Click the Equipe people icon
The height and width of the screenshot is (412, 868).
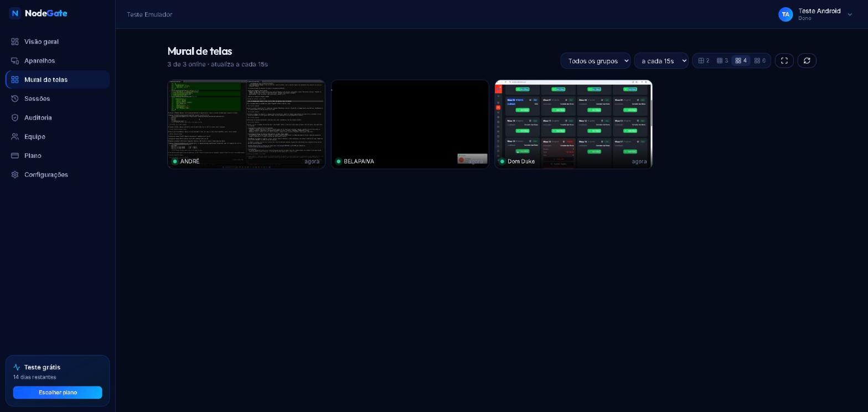(15, 136)
